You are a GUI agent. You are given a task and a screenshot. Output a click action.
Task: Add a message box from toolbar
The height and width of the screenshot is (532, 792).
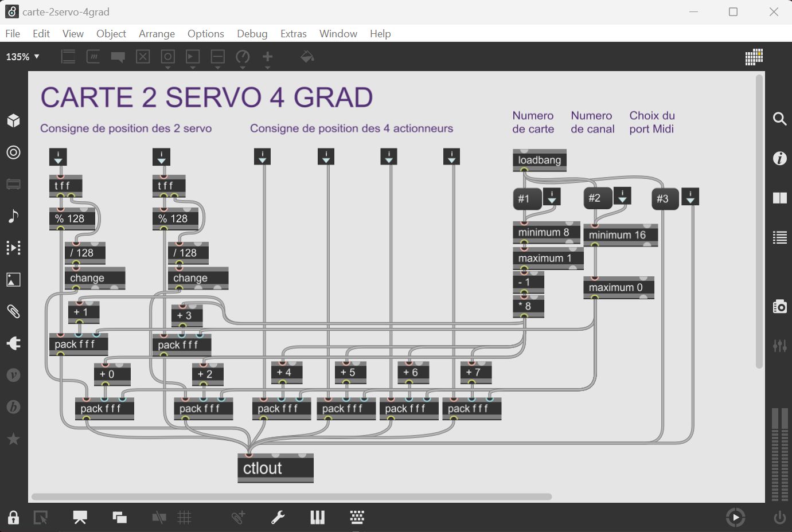tap(93, 57)
